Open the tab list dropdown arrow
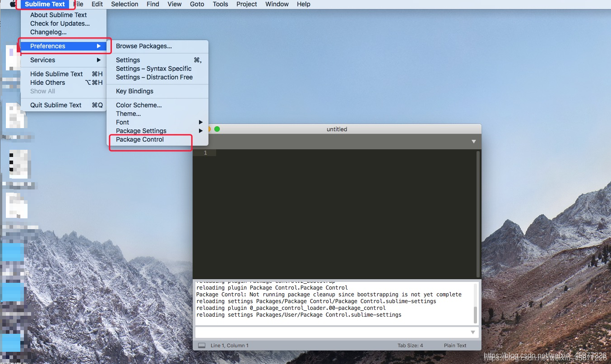611x364 pixels. (474, 142)
